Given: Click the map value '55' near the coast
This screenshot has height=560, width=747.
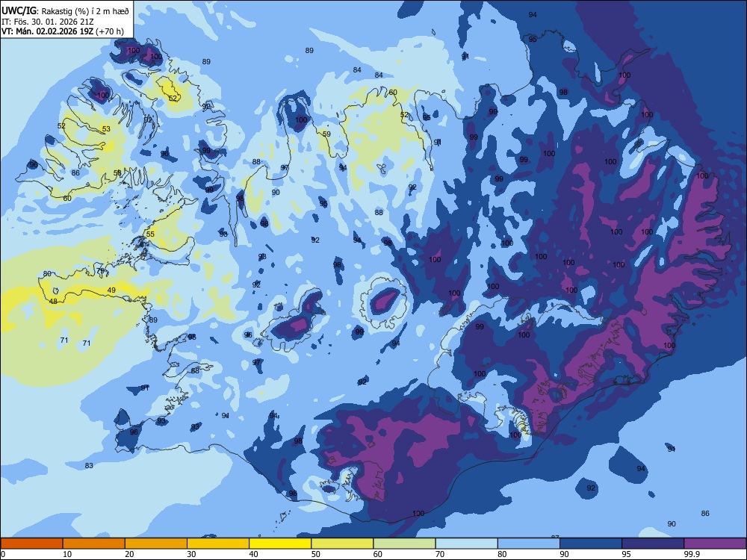Looking at the screenshot, I should (x=151, y=234).
